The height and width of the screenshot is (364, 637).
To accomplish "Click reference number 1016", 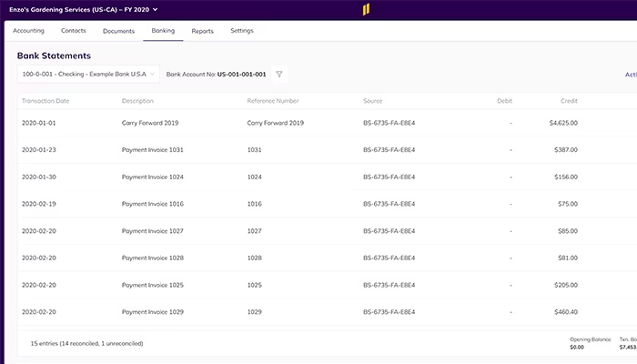I will pyautogui.click(x=254, y=204).
